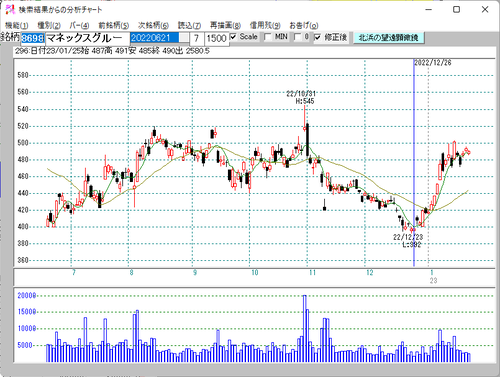Click the 5000 volume axis label
The height and width of the screenshot is (377, 500).
pos(25,345)
